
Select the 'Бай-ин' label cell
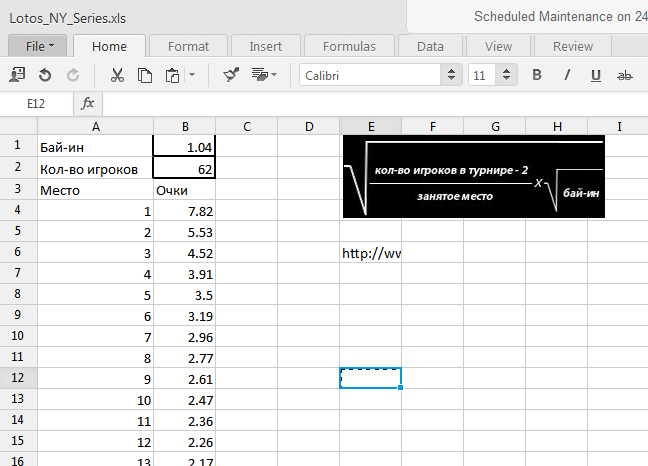pyautogui.click(x=95, y=146)
